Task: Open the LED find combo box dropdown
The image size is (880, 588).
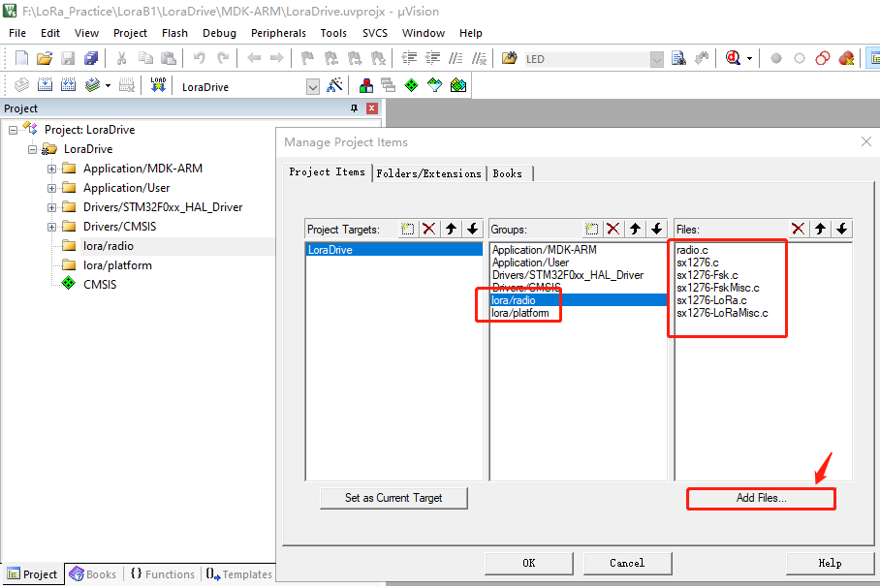Action: (657, 59)
